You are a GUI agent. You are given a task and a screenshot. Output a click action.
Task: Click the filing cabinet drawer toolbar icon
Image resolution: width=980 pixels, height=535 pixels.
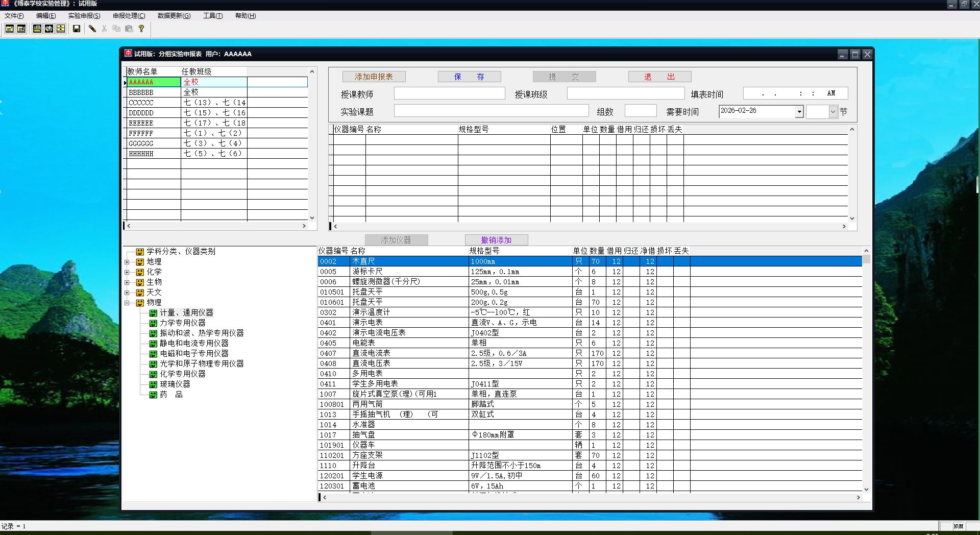coord(61,29)
